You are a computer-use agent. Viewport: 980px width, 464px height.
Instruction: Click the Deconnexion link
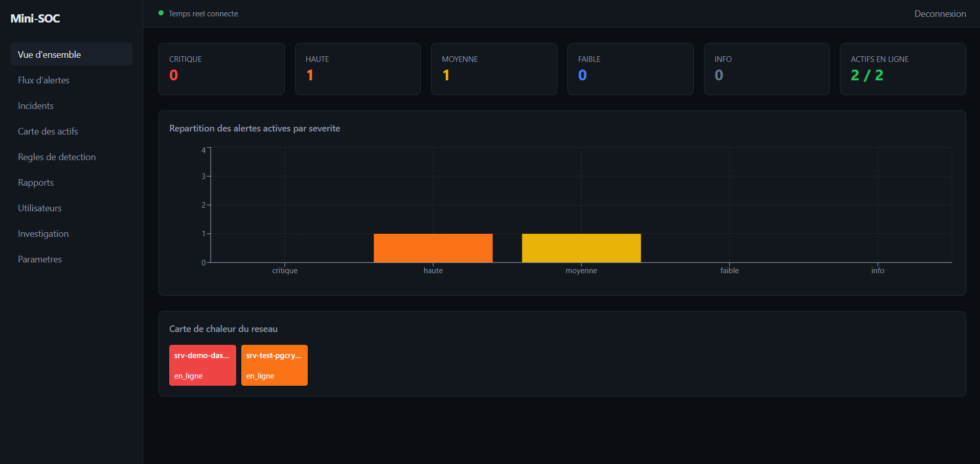coord(940,14)
